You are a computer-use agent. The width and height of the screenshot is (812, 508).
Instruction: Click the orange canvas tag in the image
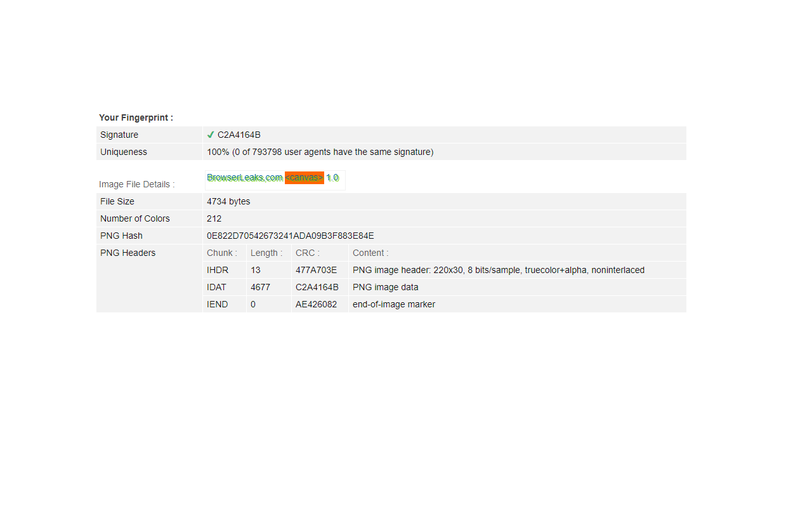(304, 177)
